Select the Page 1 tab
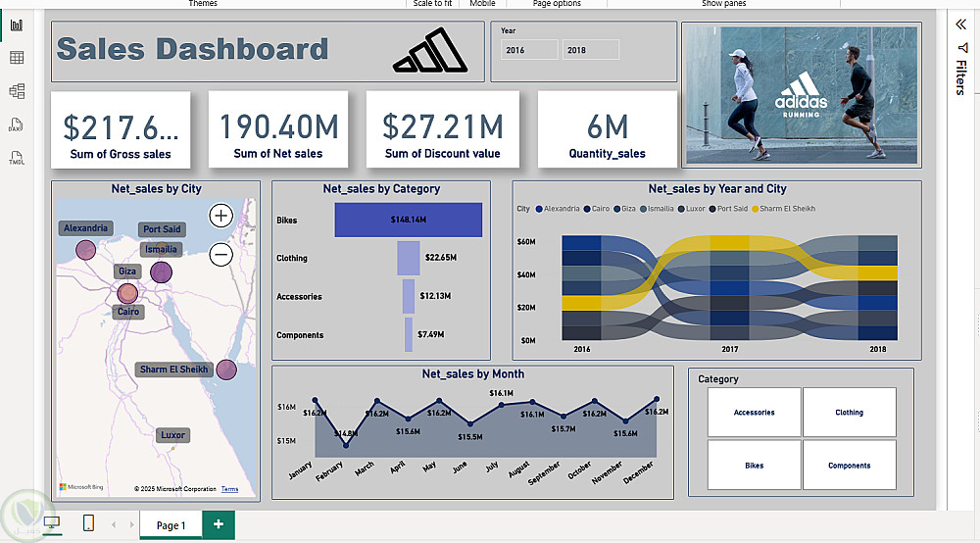This screenshot has height=543, width=980. (x=171, y=525)
